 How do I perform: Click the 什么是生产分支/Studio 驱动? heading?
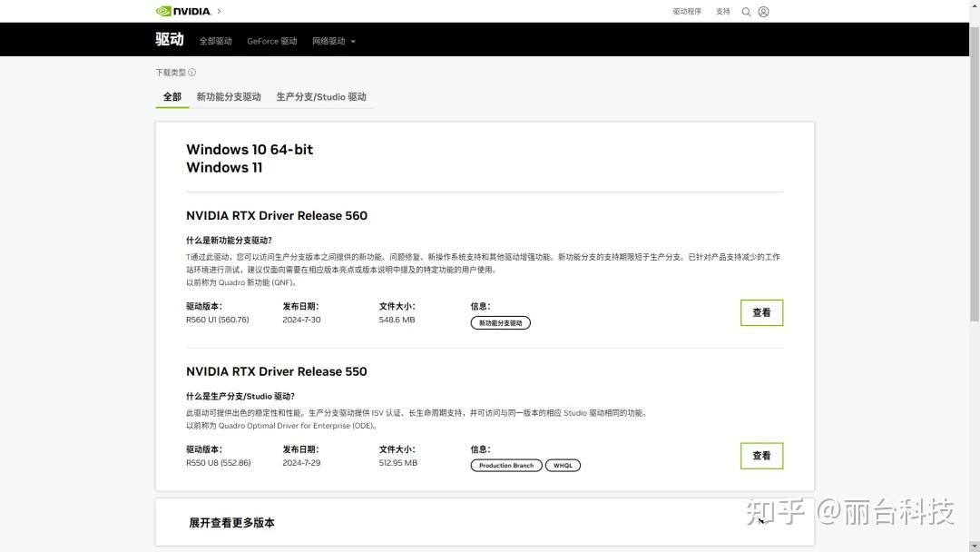[x=240, y=397]
